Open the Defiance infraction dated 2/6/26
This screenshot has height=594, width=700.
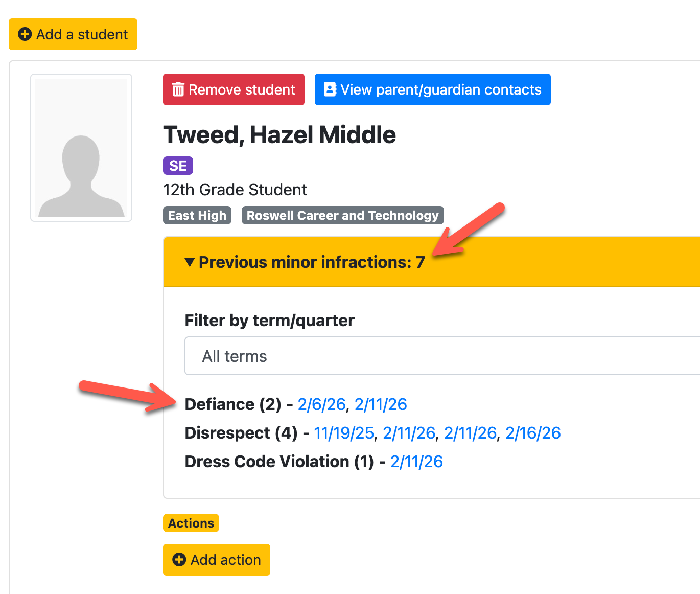pyautogui.click(x=321, y=404)
